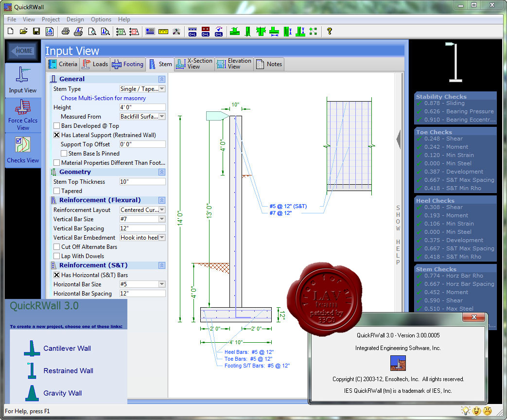Click the blue D+L load combination icon
507x420 pixels.
[x=192, y=32]
